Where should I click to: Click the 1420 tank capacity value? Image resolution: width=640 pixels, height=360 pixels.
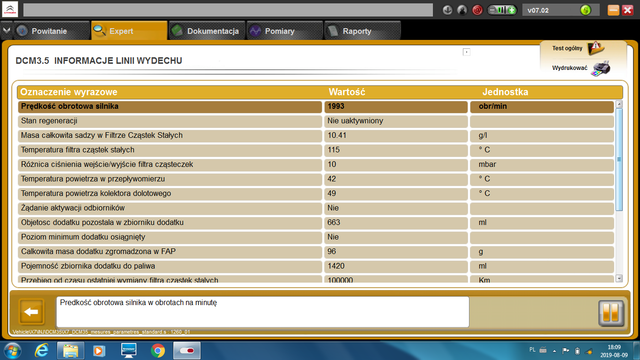(x=396, y=266)
